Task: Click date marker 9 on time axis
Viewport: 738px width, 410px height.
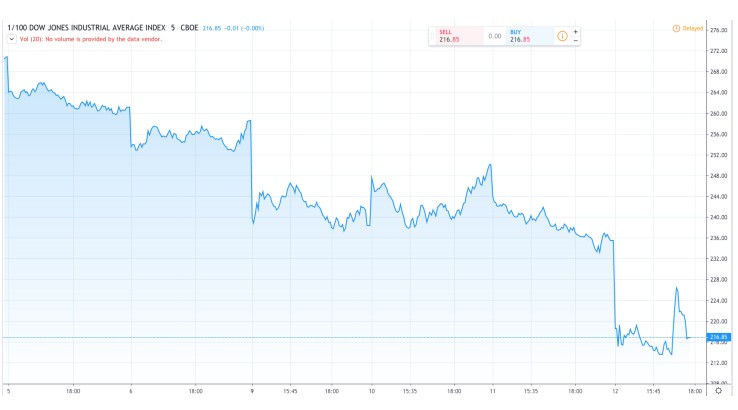Action: coord(251,392)
